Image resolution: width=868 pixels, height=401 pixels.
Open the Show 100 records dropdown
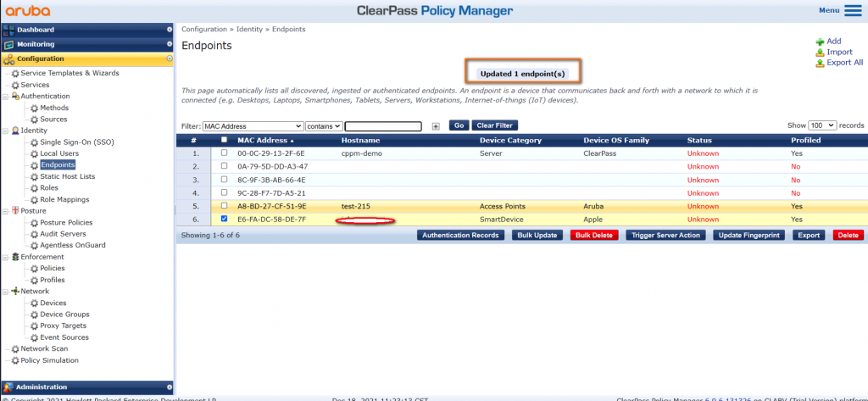point(822,125)
